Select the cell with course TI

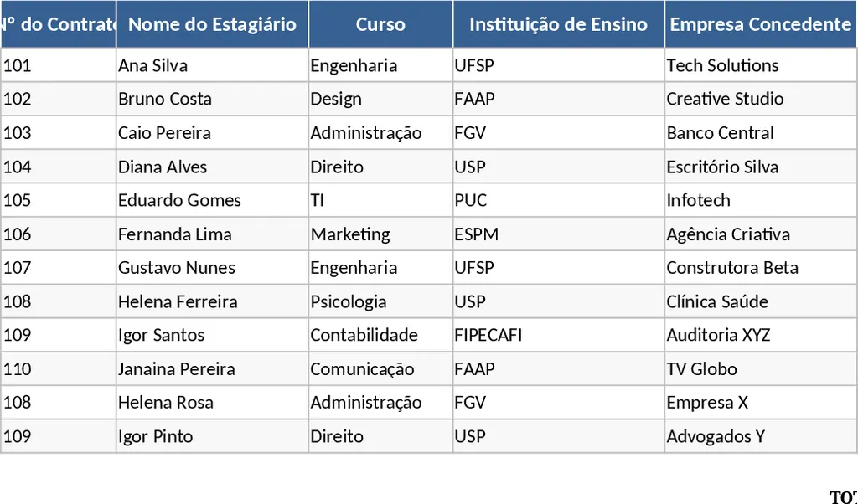380,200
